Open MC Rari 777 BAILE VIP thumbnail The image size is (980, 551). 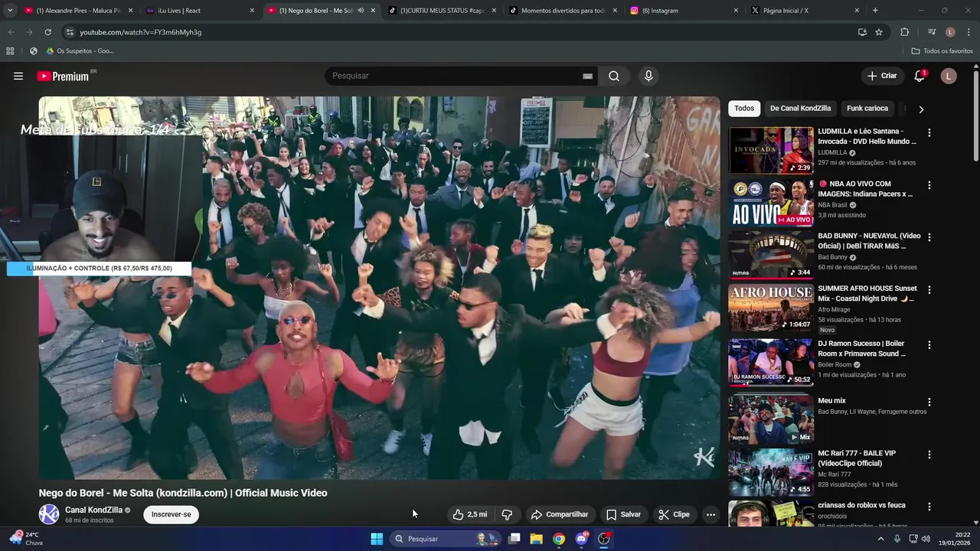[x=771, y=472]
